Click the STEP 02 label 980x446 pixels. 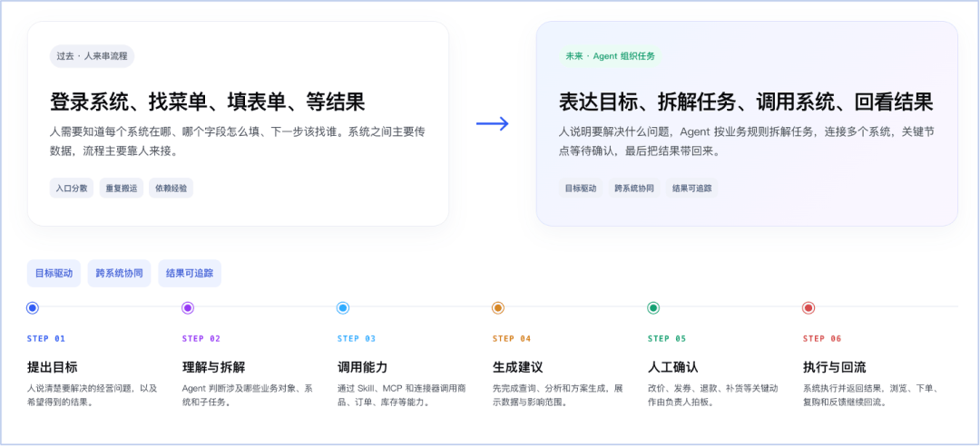click(x=201, y=338)
